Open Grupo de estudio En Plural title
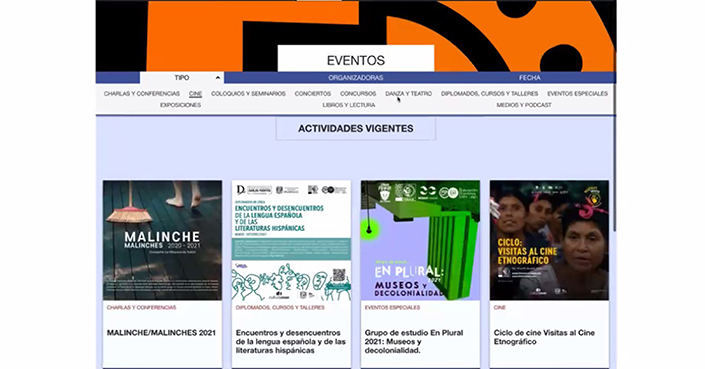705x369 pixels. [414, 342]
